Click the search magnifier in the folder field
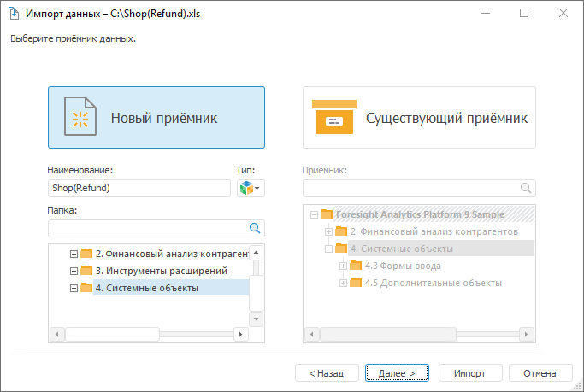This screenshot has height=392, width=584. tap(254, 228)
